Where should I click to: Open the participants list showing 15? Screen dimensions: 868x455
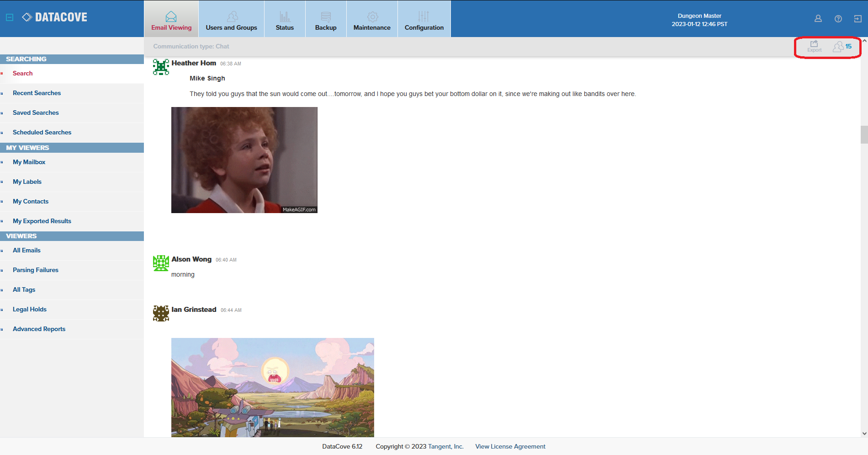pyautogui.click(x=842, y=47)
